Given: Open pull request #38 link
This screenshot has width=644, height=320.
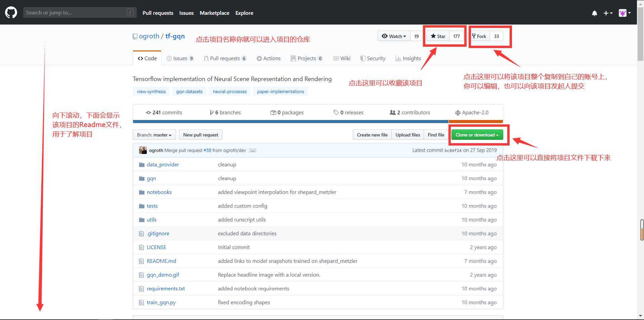Looking at the screenshot, I should pos(207,150).
